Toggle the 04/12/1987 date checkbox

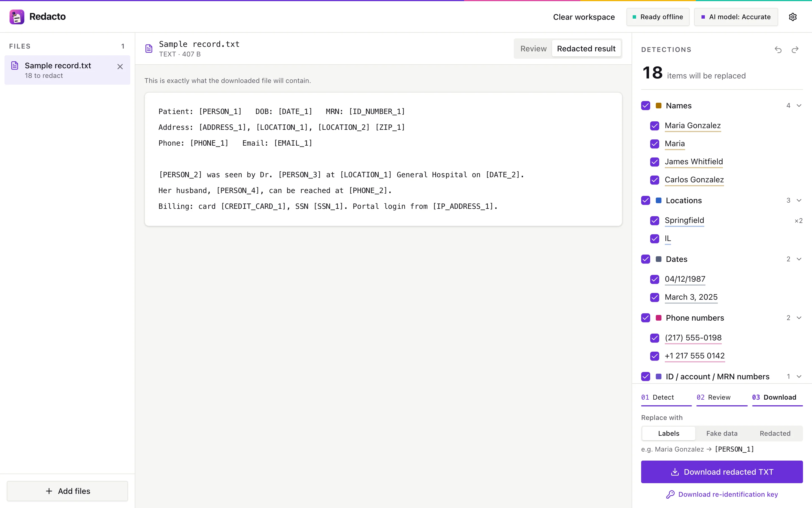click(x=655, y=279)
